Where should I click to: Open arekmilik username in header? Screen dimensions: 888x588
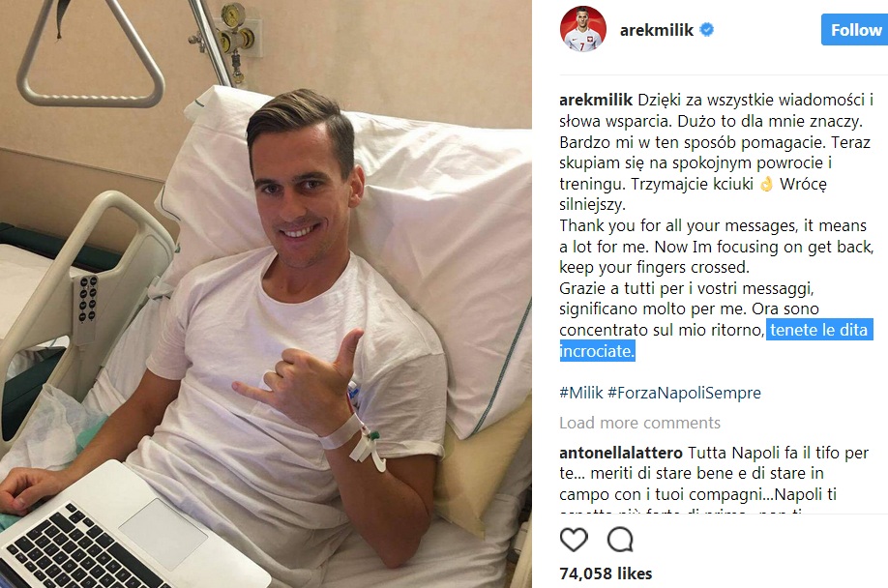[x=657, y=30]
